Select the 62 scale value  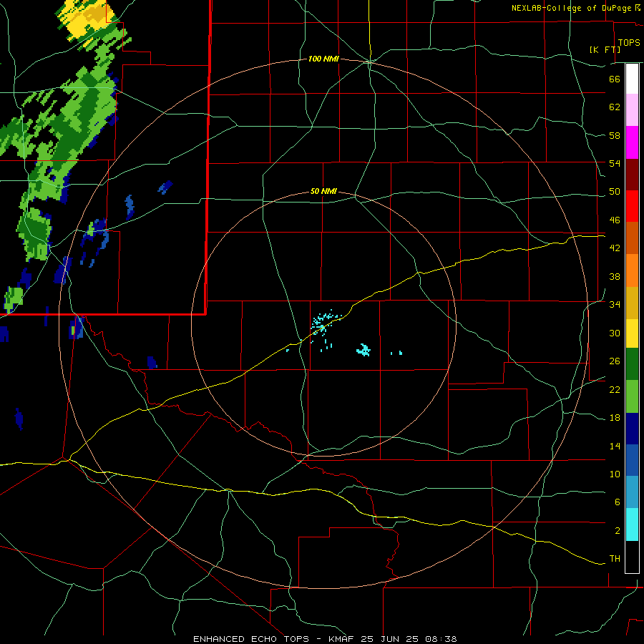coord(615,107)
